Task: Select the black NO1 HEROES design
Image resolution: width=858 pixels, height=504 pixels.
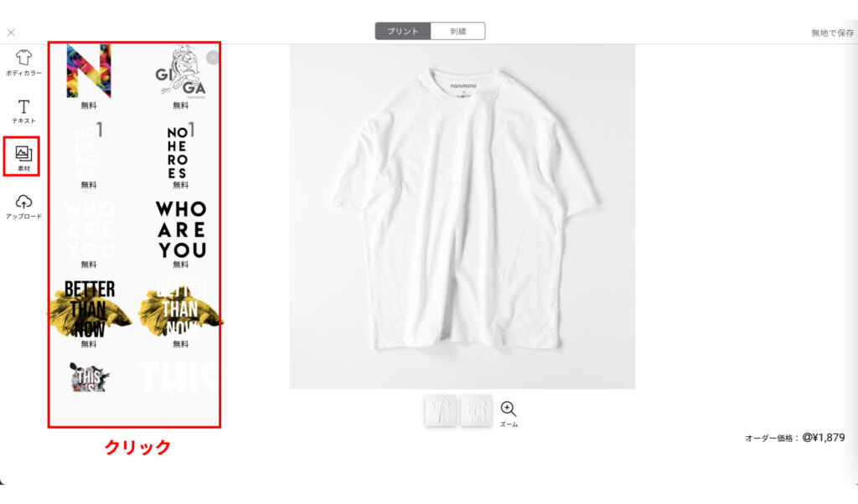Action: pos(180,152)
